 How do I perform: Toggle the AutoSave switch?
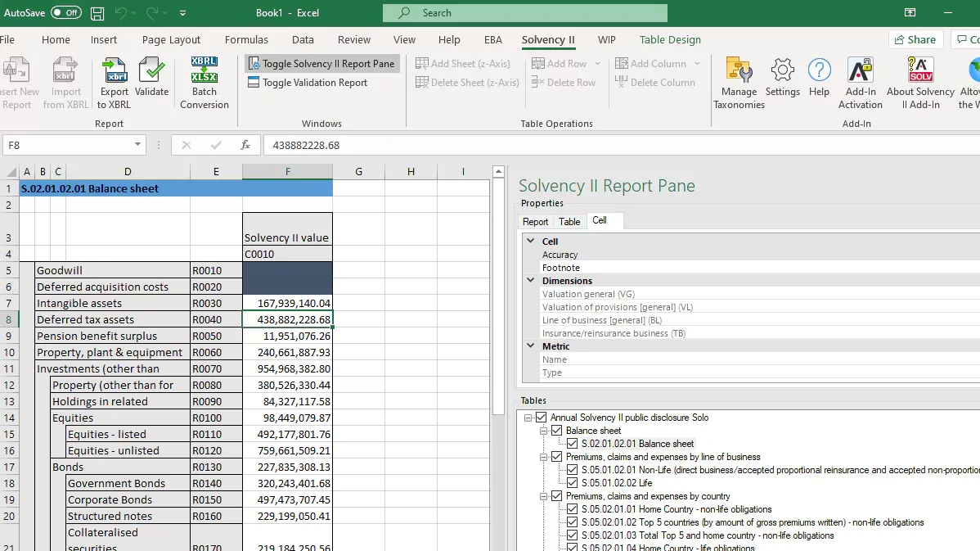click(x=65, y=12)
